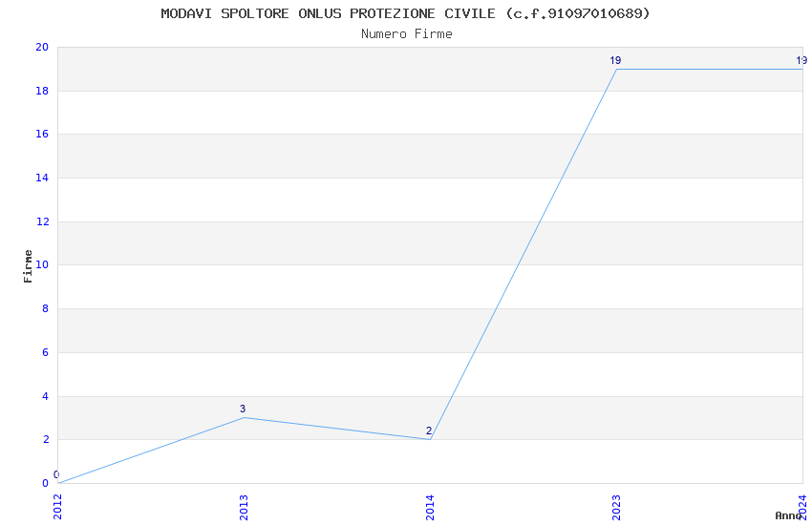The height and width of the screenshot is (525, 812).
Task: Click the x-axis year label 2013
Action: [x=244, y=507]
